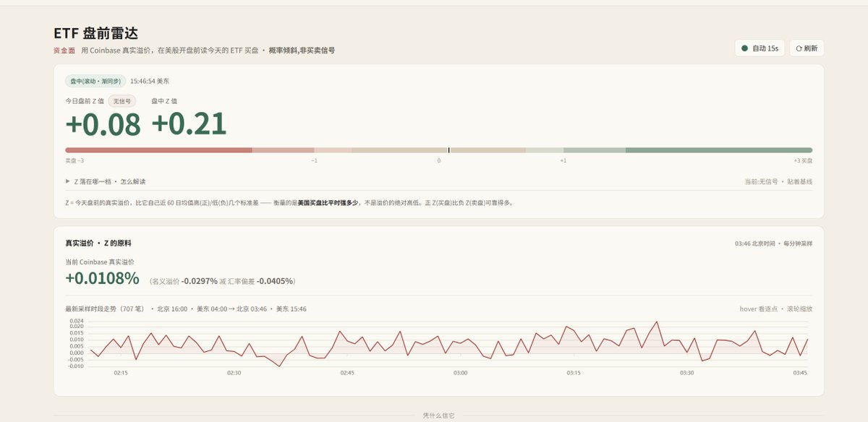Click the 盘中(滚动·渐同步) status badge
868x422 pixels.
pos(95,81)
